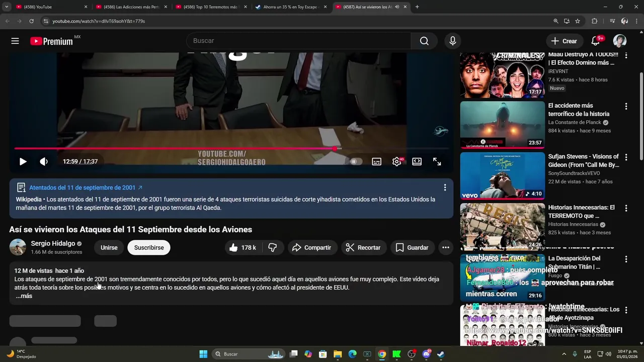The width and height of the screenshot is (644, 362).
Task: Bookmark this page with the star
Action: coord(578,21)
